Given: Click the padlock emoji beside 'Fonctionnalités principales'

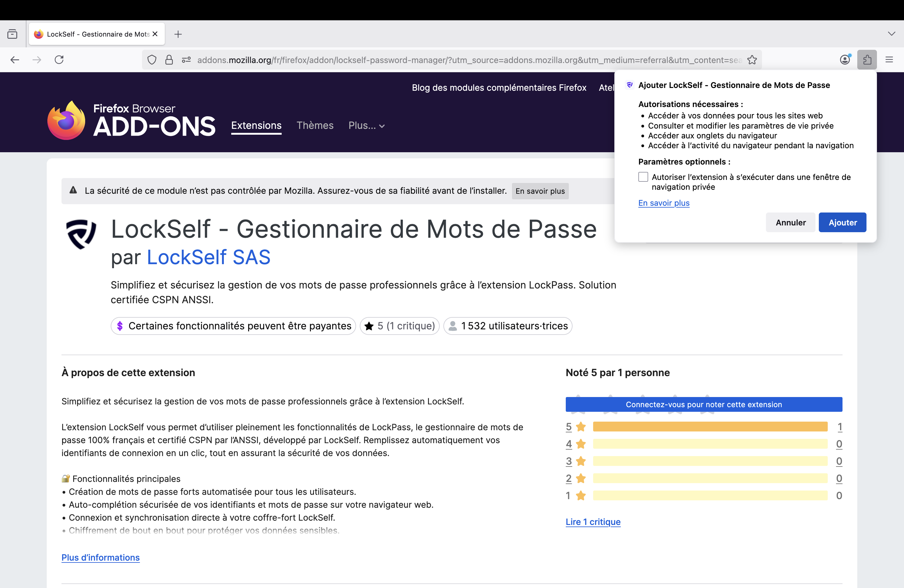Looking at the screenshot, I should pos(66,479).
